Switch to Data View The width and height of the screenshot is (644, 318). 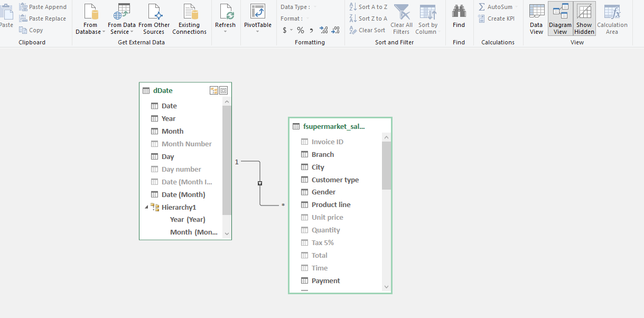point(536,19)
